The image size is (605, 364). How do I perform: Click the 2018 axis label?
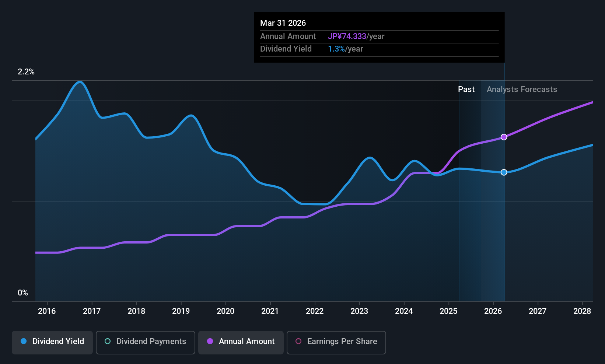(136, 311)
